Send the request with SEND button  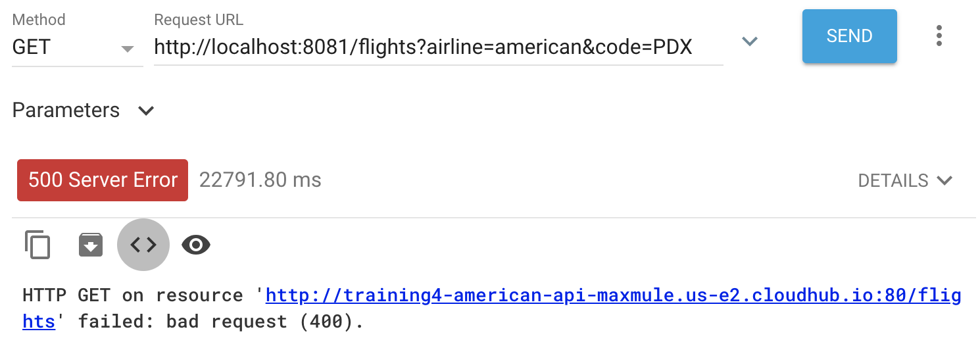(849, 36)
